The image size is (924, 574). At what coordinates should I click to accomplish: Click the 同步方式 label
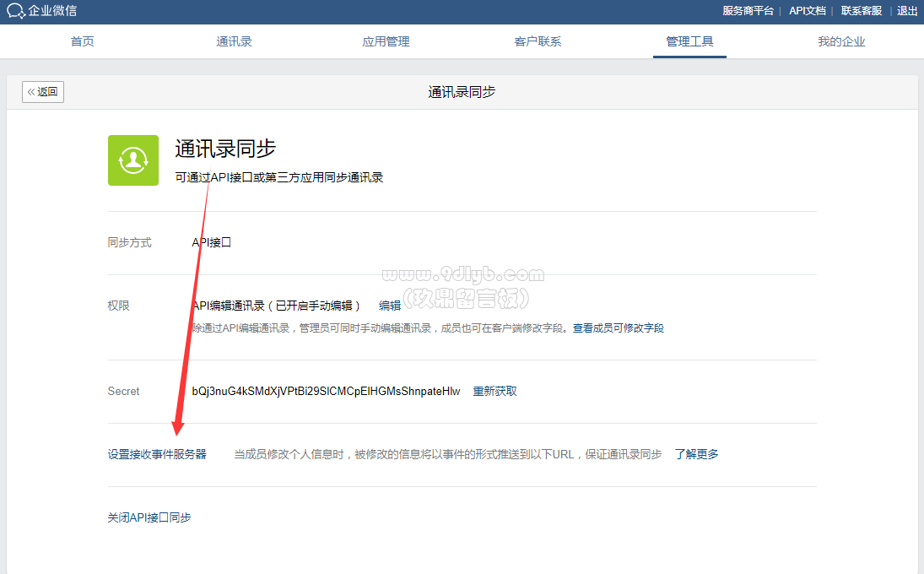[x=130, y=242]
